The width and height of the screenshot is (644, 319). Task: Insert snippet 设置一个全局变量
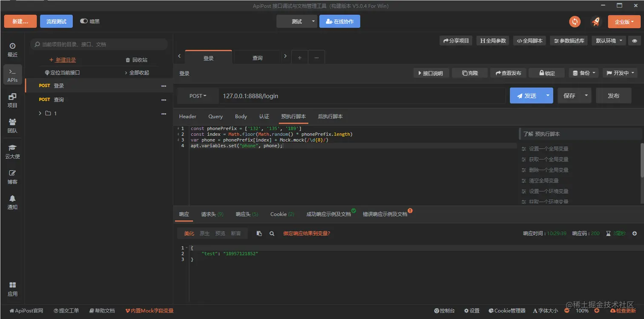click(x=549, y=149)
